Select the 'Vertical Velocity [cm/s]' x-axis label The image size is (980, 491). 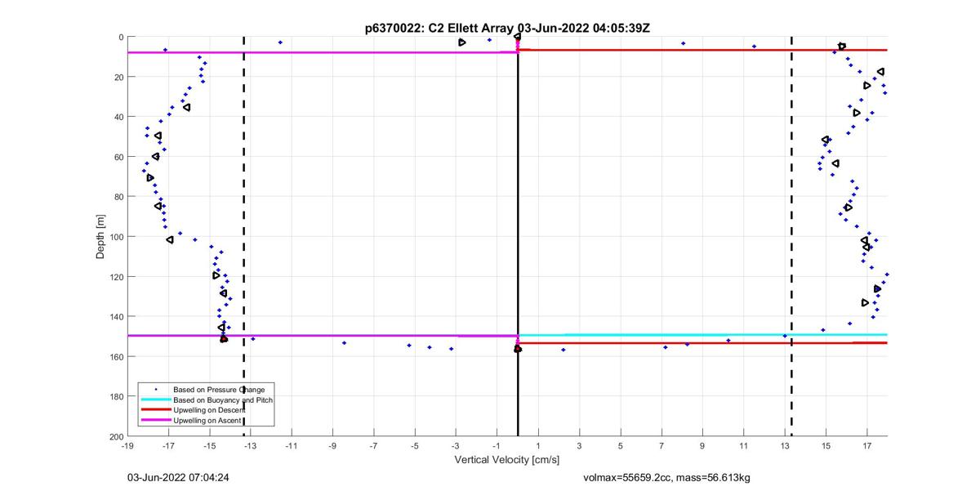coord(506,461)
